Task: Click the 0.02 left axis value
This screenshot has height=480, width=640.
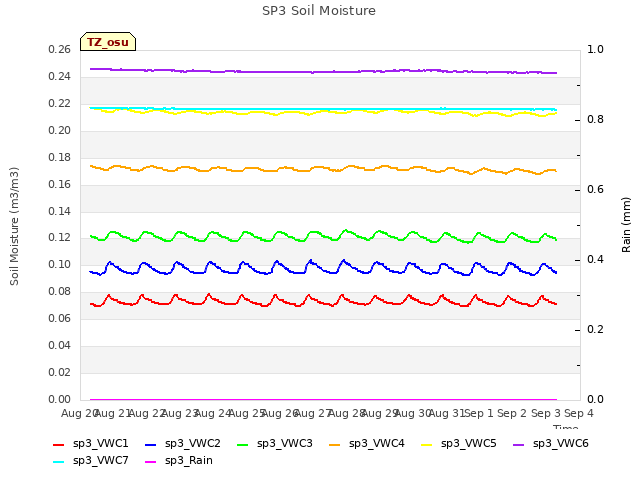Action: pos(60,372)
